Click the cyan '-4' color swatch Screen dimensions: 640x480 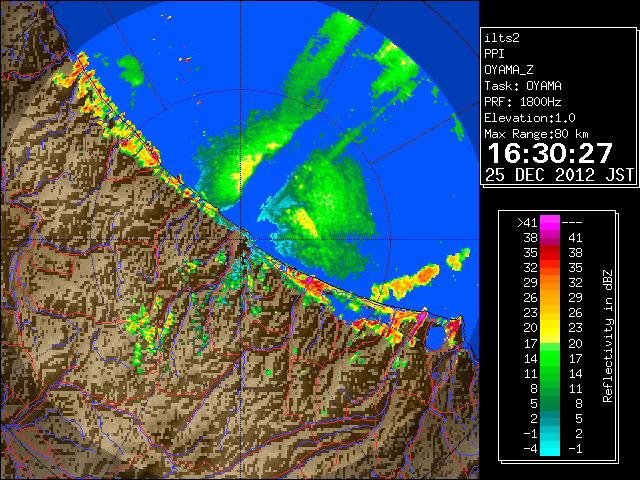click(550, 448)
